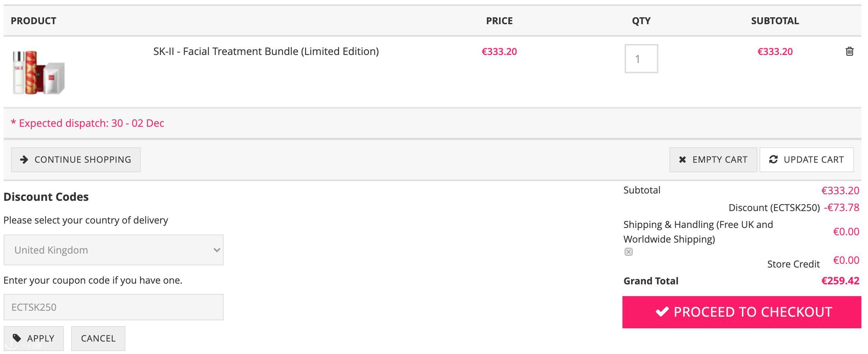
Task: Open the SK-II Facial Treatment Bundle link
Action: pyautogui.click(x=266, y=51)
